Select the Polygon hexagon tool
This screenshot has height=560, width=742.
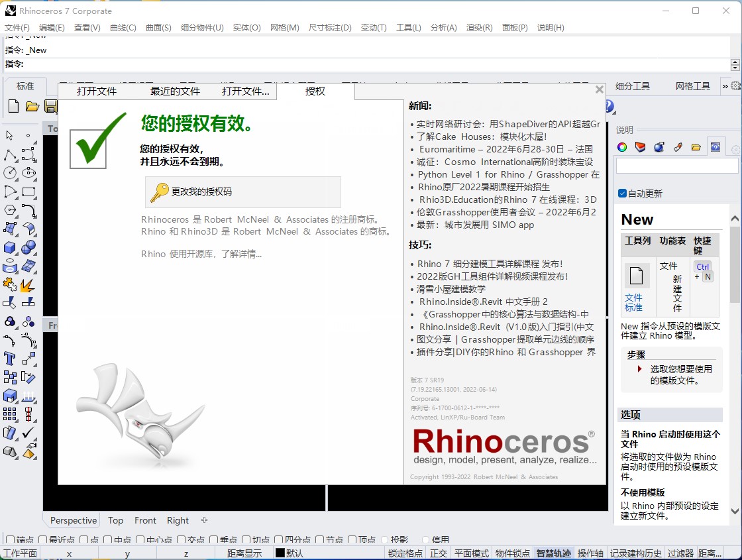(x=10, y=210)
